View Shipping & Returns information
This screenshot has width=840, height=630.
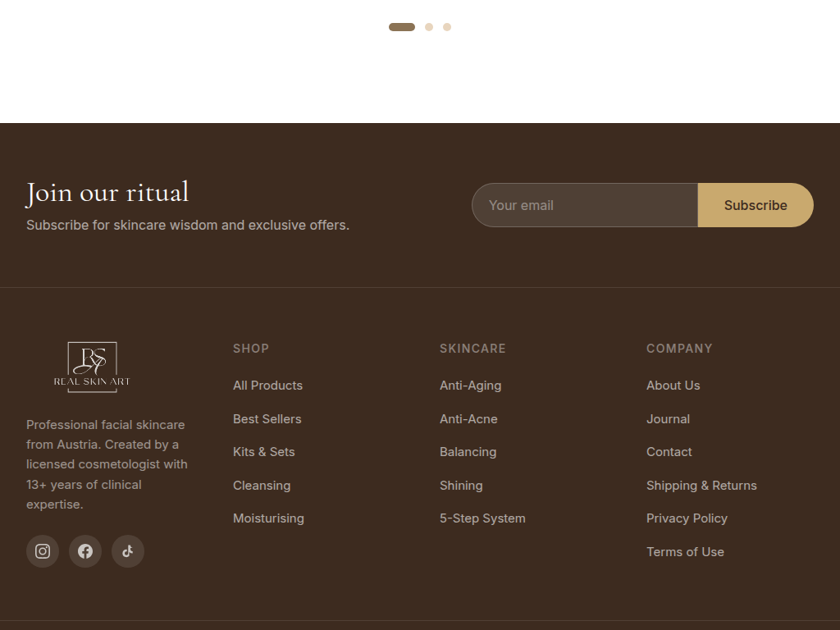click(x=701, y=486)
